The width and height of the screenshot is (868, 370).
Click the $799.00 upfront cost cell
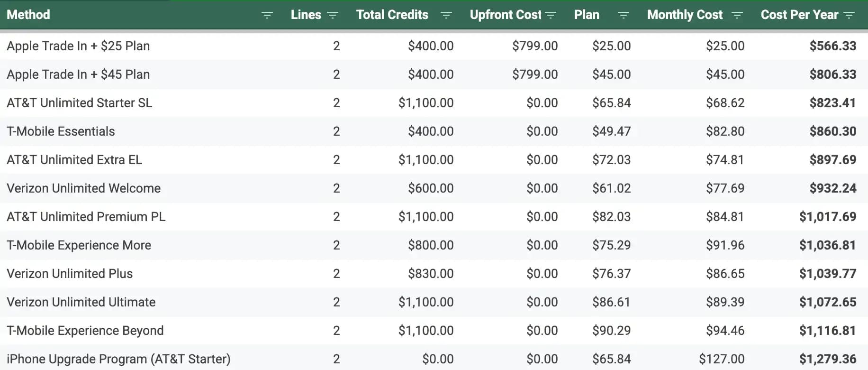(534, 46)
